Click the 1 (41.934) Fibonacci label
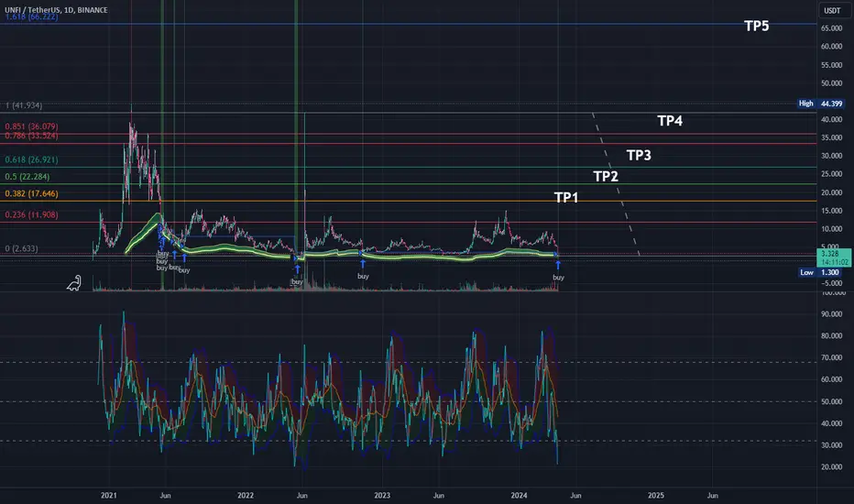The width and height of the screenshot is (854, 504). tap(24, 105)
